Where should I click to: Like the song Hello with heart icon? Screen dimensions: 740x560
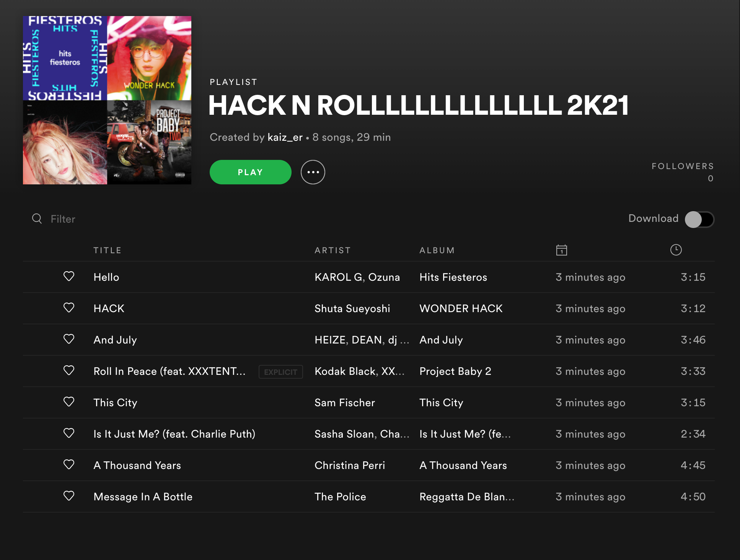click(69, 276)
